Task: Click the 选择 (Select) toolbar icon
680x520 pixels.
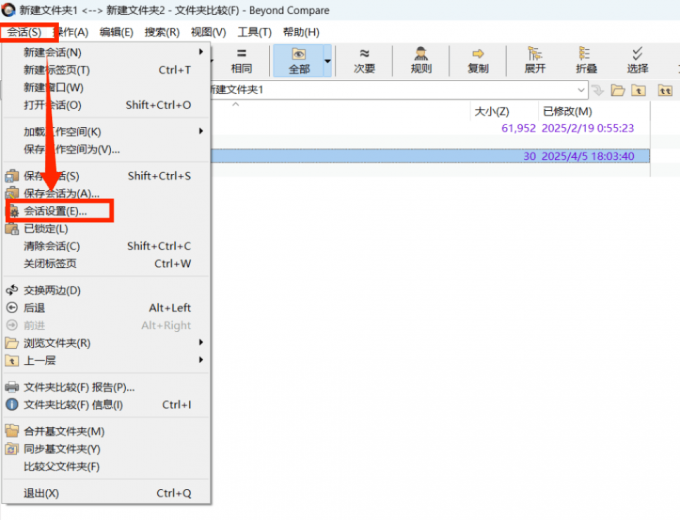Action: point(637,60)
